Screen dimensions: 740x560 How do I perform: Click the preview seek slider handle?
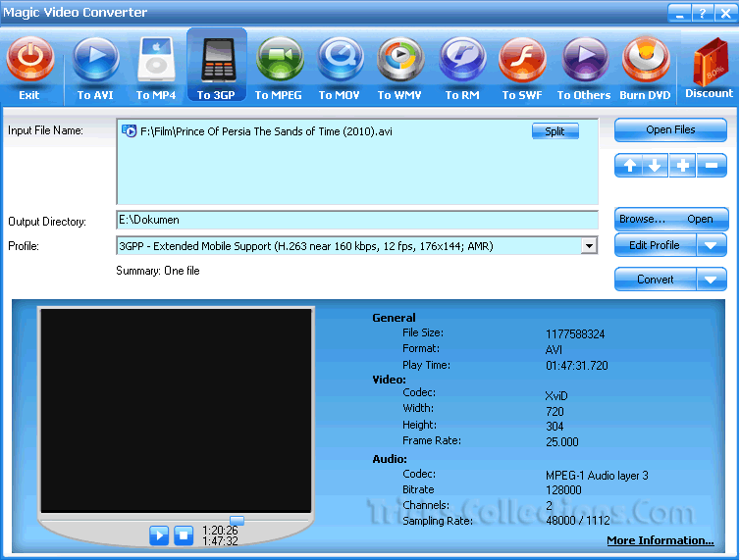tap(237, 521)
